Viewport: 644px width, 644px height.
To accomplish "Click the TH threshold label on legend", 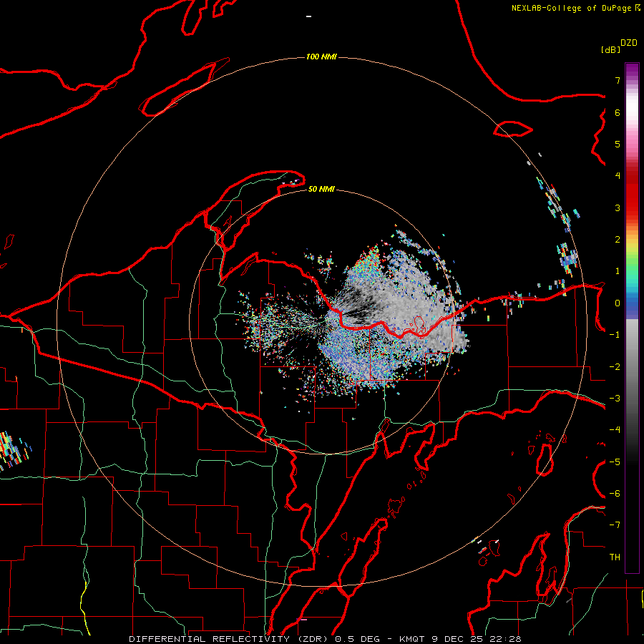I will (x=615, y=557).
